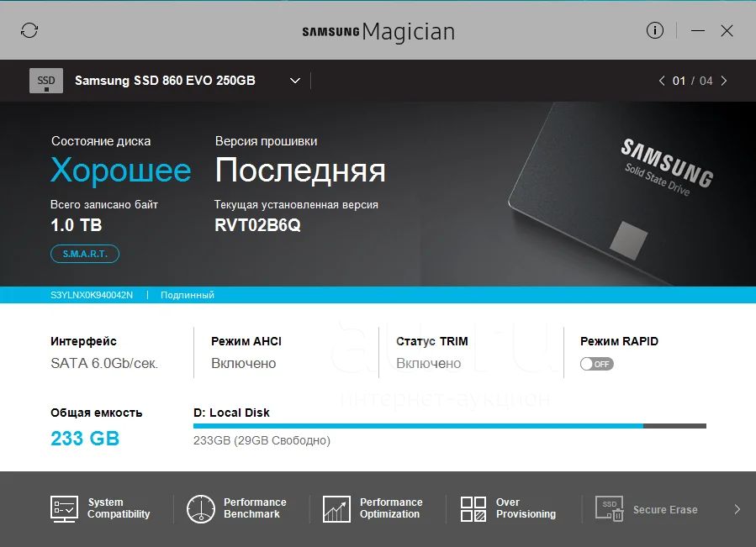Click the Performance Optimization chart icon
This screenshot has height=547, width=756.
(x=336, y=509)
